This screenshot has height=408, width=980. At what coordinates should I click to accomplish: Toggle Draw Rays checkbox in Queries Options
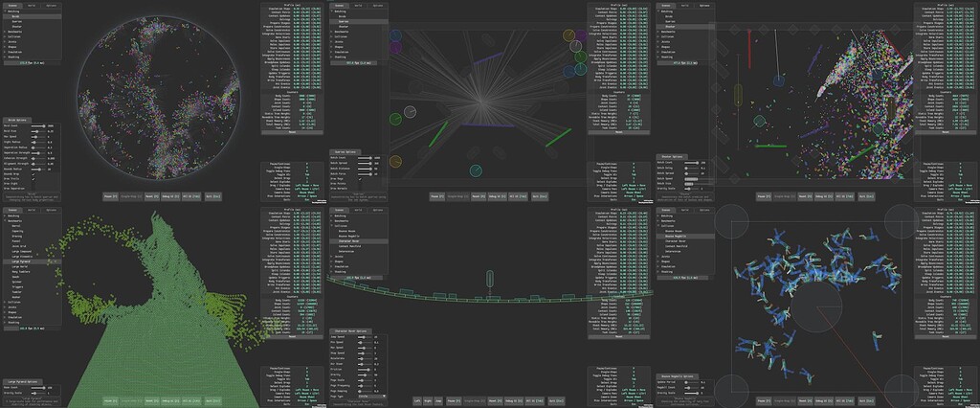pyautogui.click(x=360, y=179)
